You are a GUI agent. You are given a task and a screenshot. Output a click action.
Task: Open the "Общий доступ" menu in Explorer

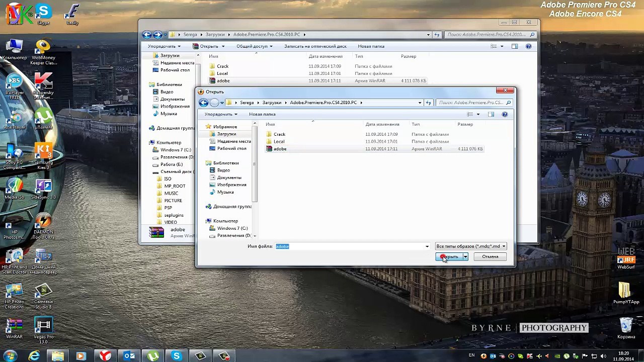(254, 46)
